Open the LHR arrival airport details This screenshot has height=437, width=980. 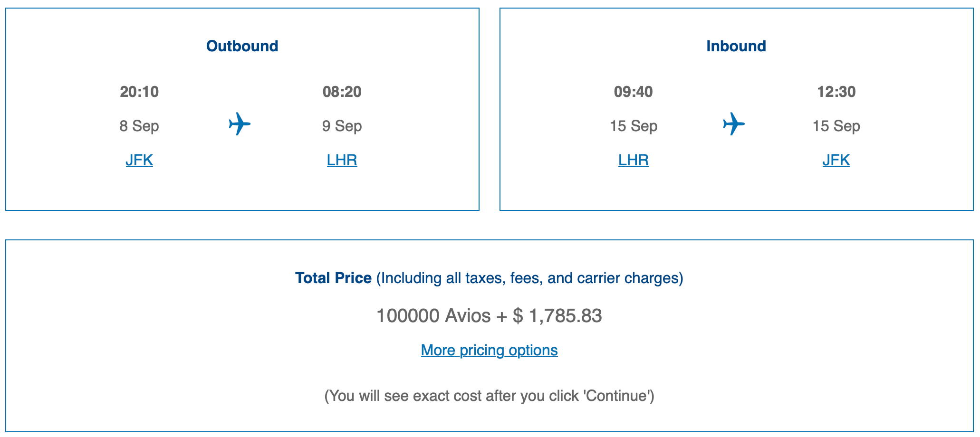pos(342,160)
